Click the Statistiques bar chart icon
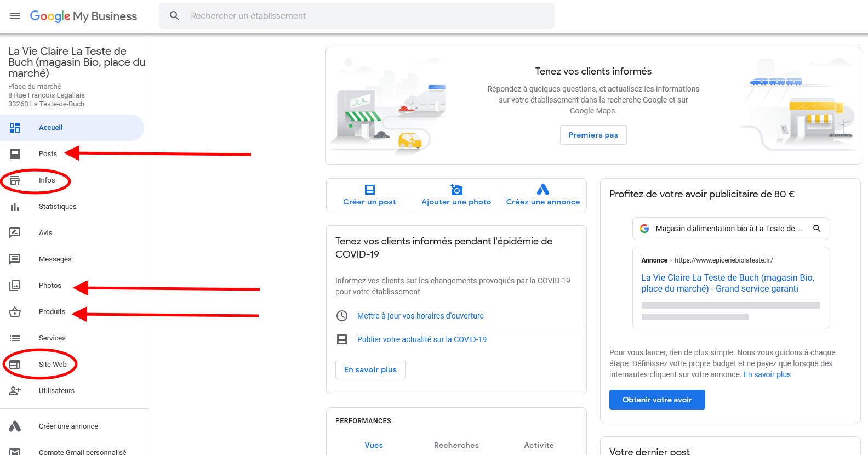 coord(15,207)
